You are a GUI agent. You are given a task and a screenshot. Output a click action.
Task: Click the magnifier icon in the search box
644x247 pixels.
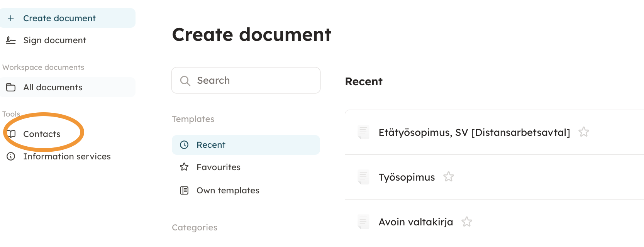[185, 81]
